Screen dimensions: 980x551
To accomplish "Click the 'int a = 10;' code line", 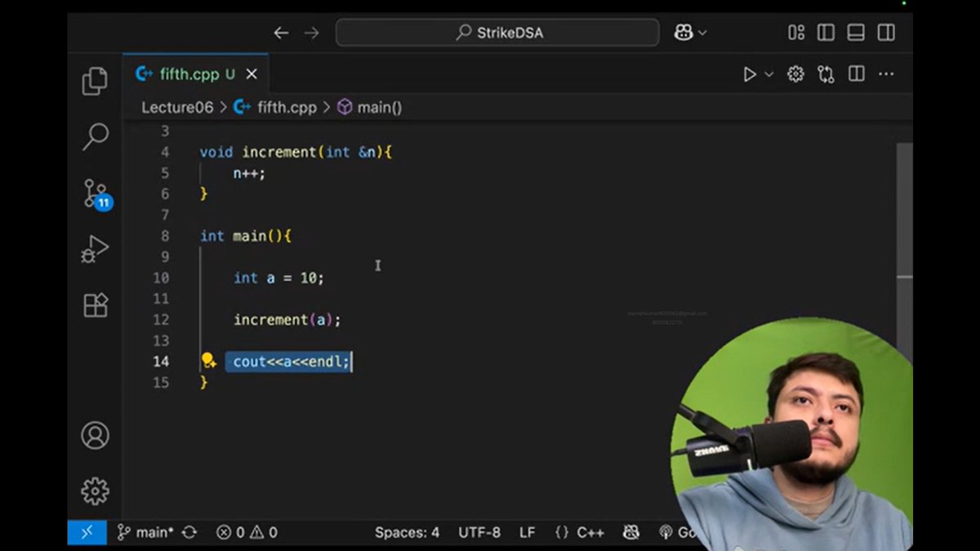I will tap(278, 278).
